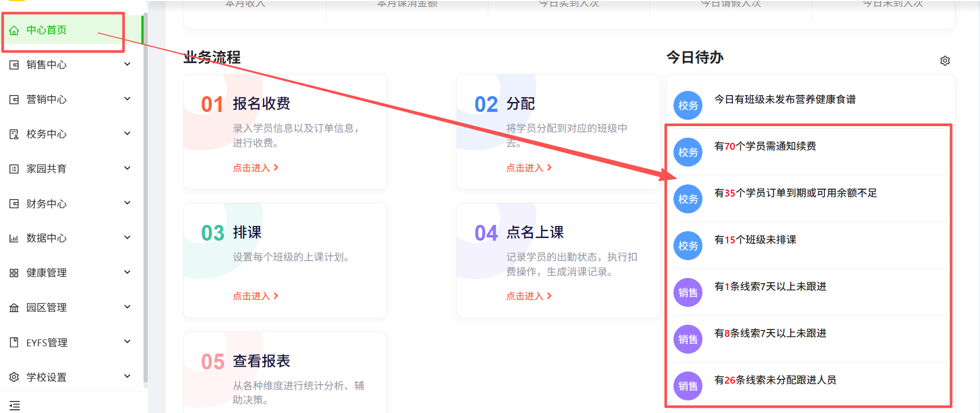
Task: Click the 学校设置 gear icon
Action: tap(14, 377)
